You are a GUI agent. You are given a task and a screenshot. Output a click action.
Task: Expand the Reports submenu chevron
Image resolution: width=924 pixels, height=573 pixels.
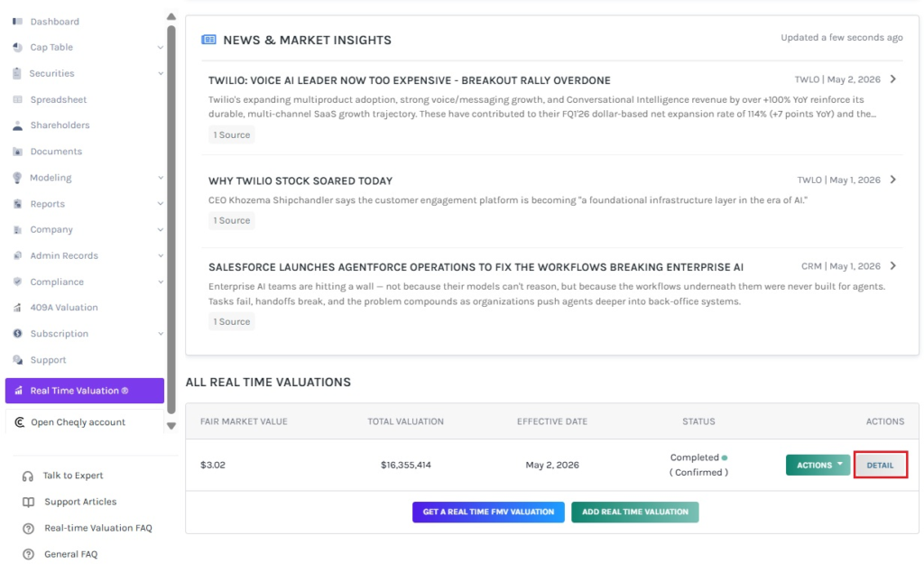click(161, 203)
